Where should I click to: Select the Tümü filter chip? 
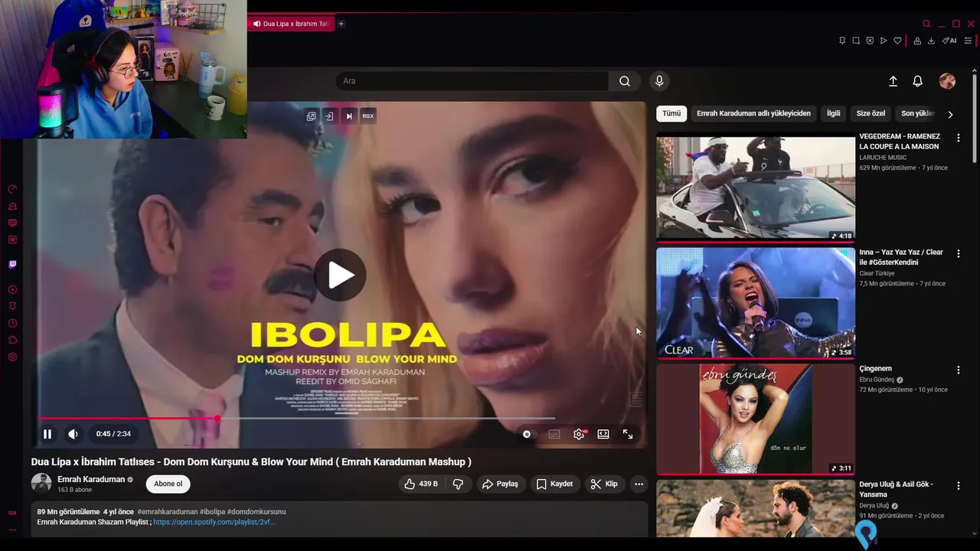point(671,113)
